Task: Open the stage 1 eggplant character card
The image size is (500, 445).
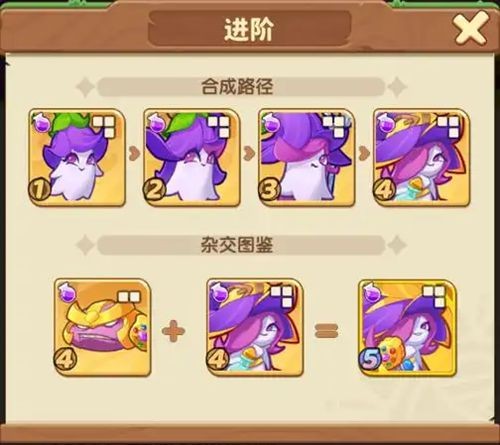Action: pos(77,157)
